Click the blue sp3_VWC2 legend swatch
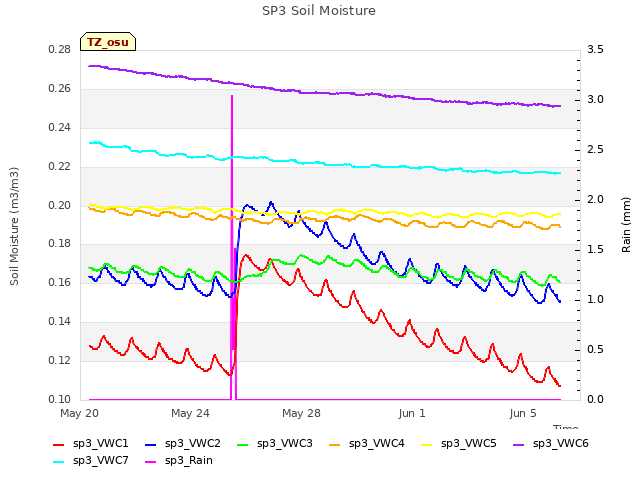The image size is (640, 480). pos(151,445)
